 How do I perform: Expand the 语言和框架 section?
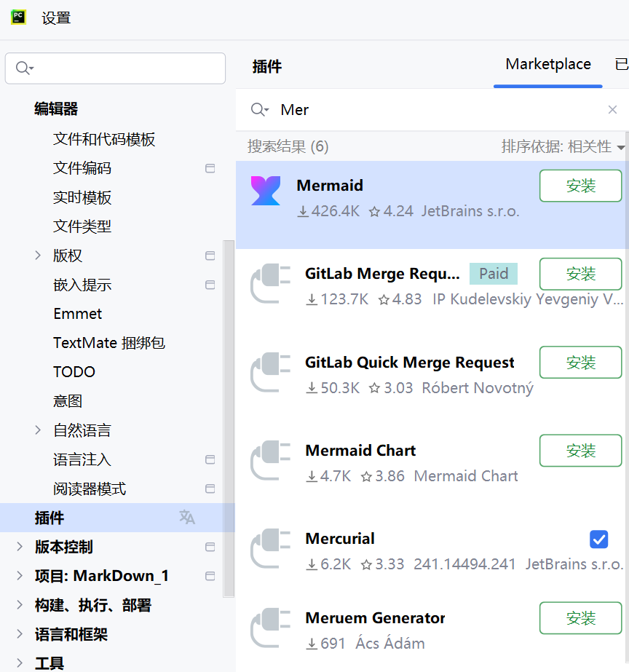click(19, 634)
